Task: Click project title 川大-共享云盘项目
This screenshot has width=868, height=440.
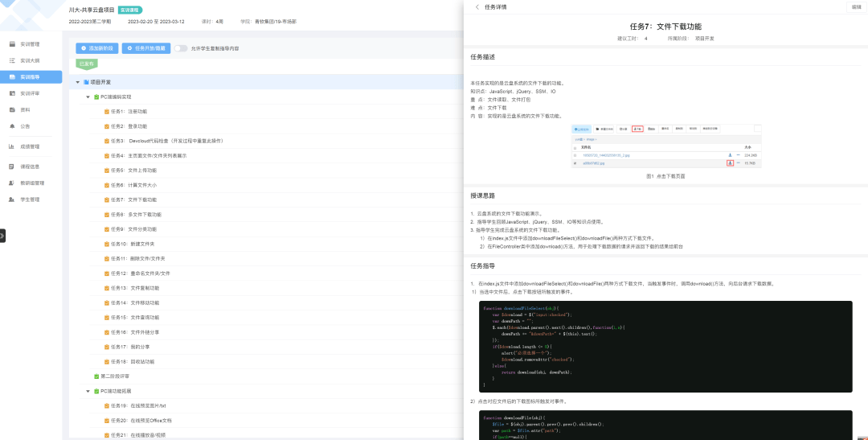Action: tap(92, 10)
